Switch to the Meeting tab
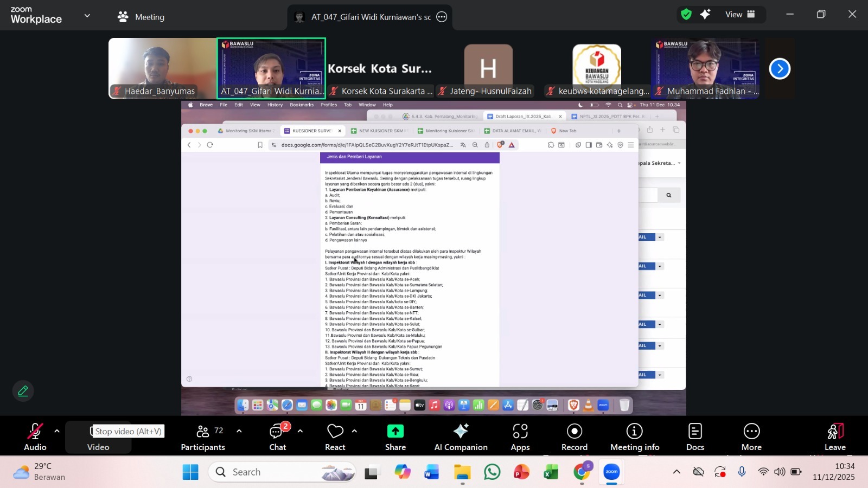This screenshot has height=488, width=868. click(141, 17)
